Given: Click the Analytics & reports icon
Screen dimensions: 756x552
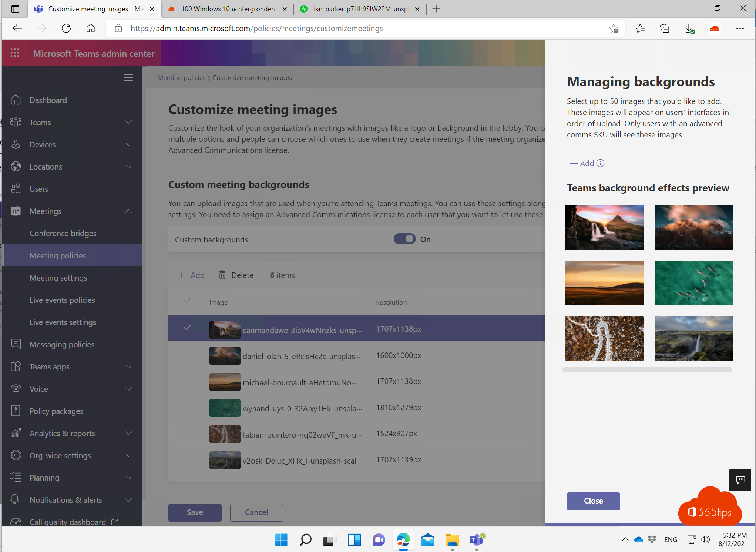Looking at the screenshot, I should 16,433.
